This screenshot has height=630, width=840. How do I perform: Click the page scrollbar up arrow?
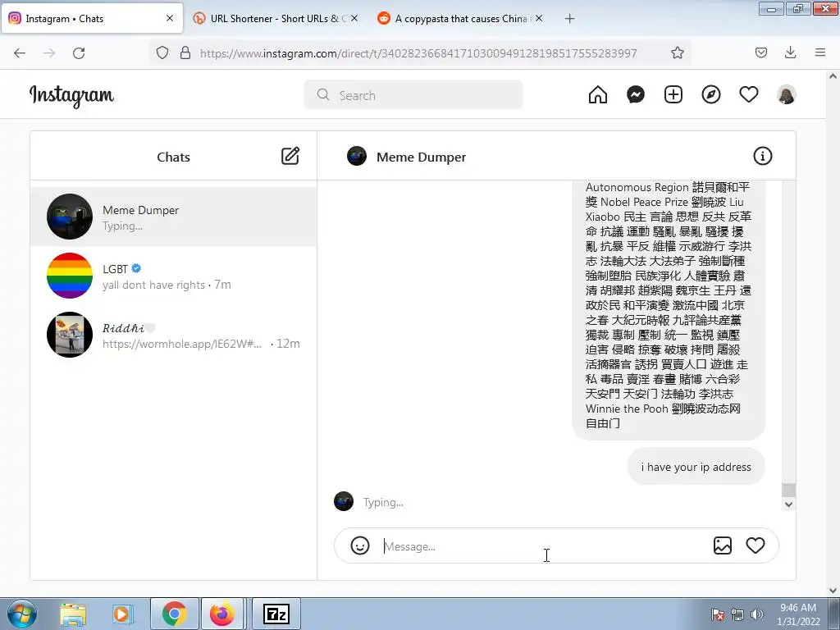(833, 76)
